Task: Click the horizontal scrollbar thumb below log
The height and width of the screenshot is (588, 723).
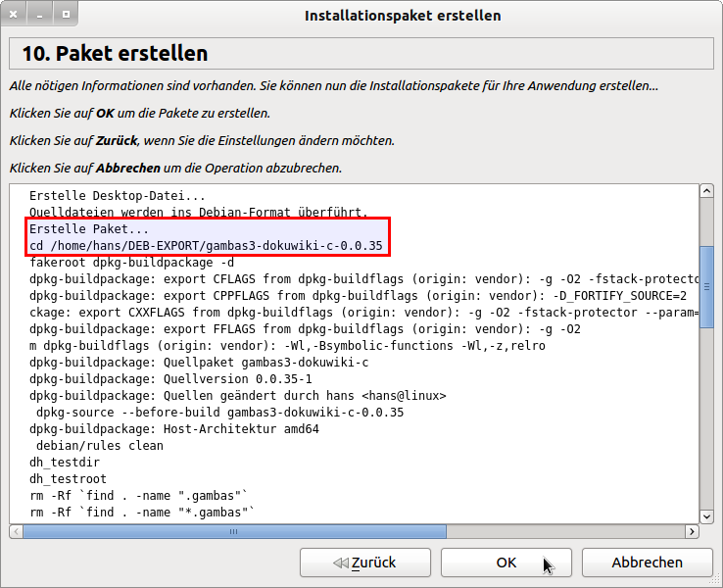Action: tap(233, 532)
